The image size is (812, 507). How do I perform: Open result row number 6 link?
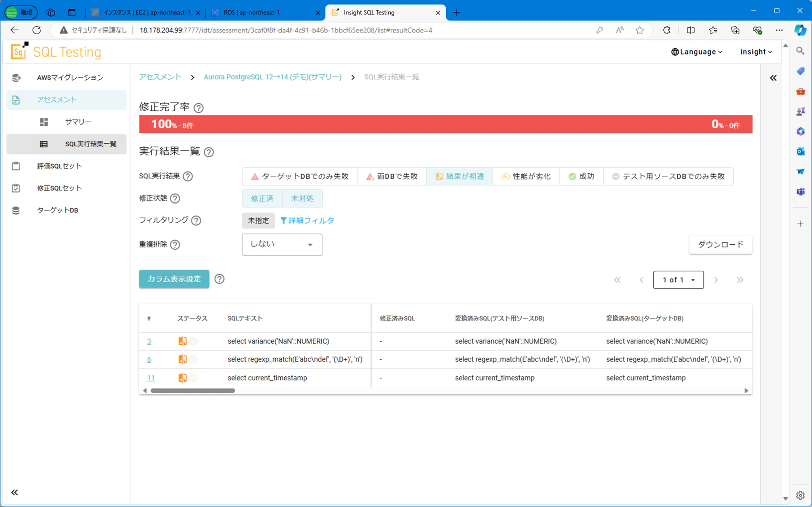click(149, 359)
